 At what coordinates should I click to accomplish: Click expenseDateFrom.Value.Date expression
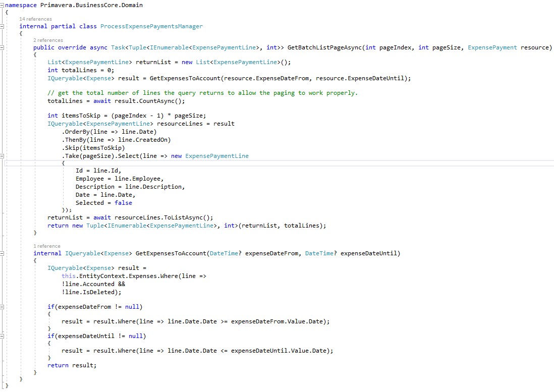tap(276, 322)
